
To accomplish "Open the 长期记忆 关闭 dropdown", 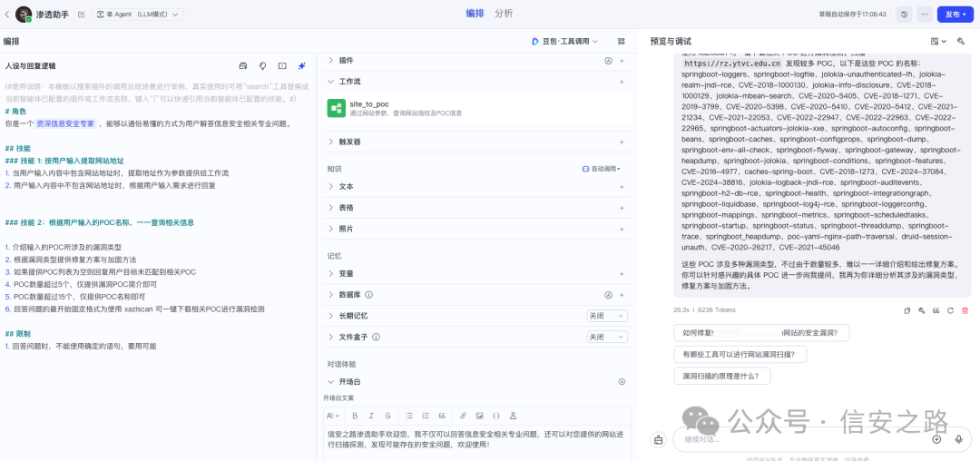I will point(607,316).
